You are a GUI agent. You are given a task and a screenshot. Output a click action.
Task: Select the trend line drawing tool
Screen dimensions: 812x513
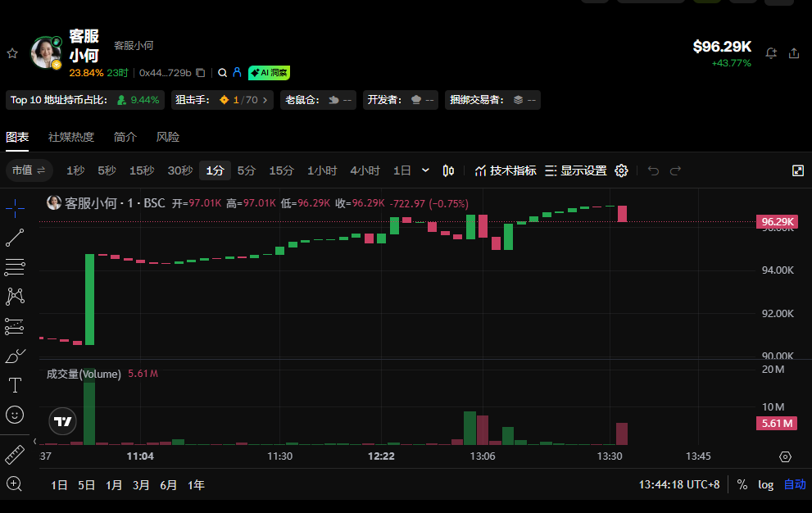[15, 238]
